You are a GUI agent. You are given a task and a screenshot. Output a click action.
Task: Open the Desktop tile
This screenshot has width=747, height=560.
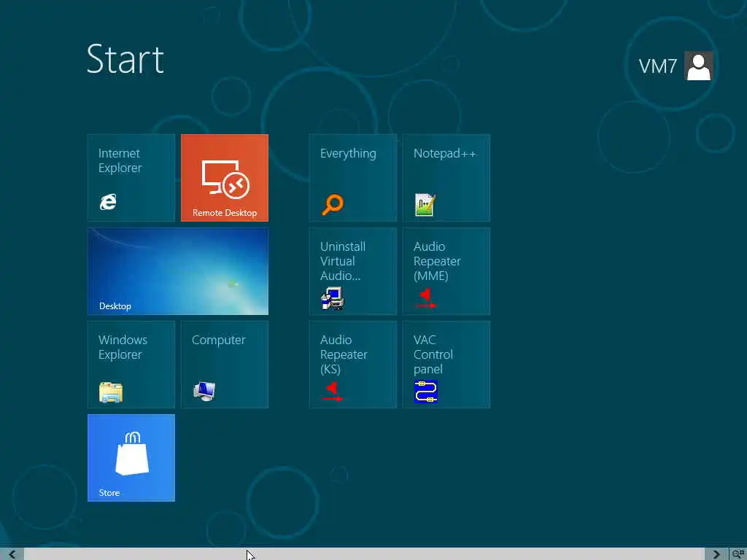(x=178, y=271)
